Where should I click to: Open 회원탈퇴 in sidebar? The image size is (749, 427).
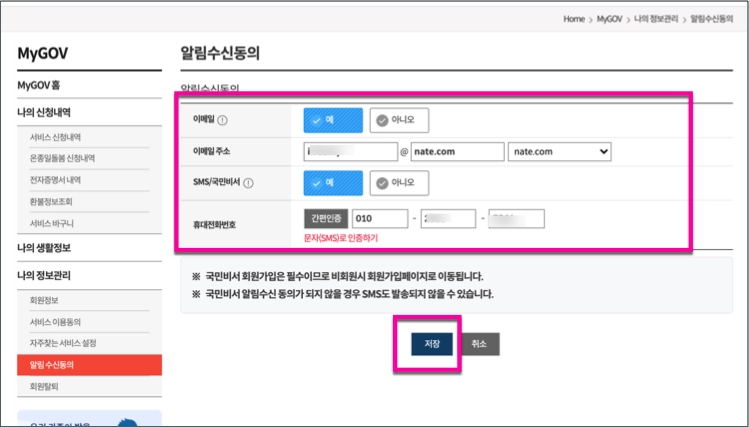point(44,386)
